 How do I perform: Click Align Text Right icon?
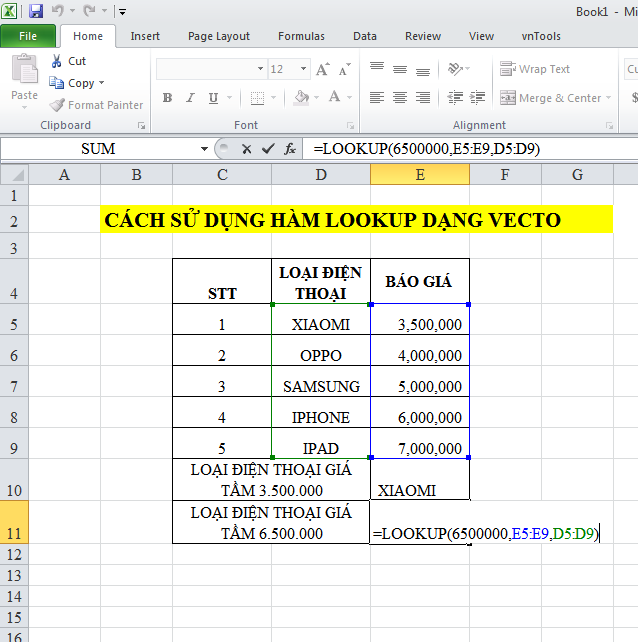423,98
